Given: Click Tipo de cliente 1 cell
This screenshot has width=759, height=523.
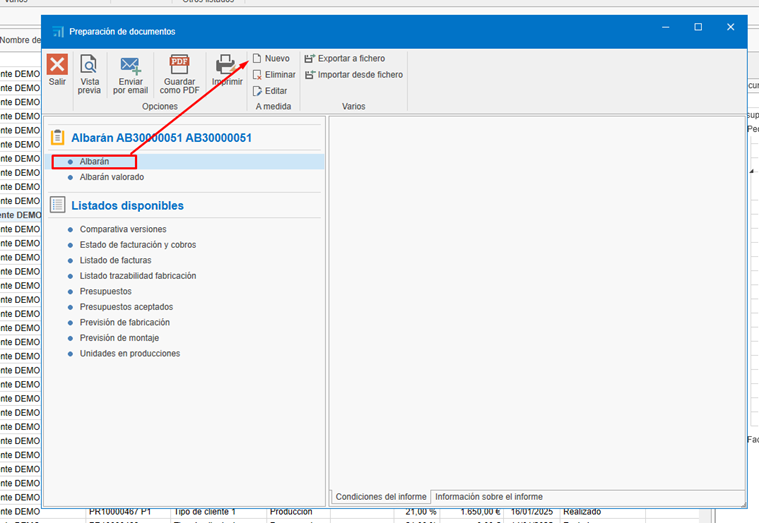Looking at the screenshot, I should [x=205, y=511].
